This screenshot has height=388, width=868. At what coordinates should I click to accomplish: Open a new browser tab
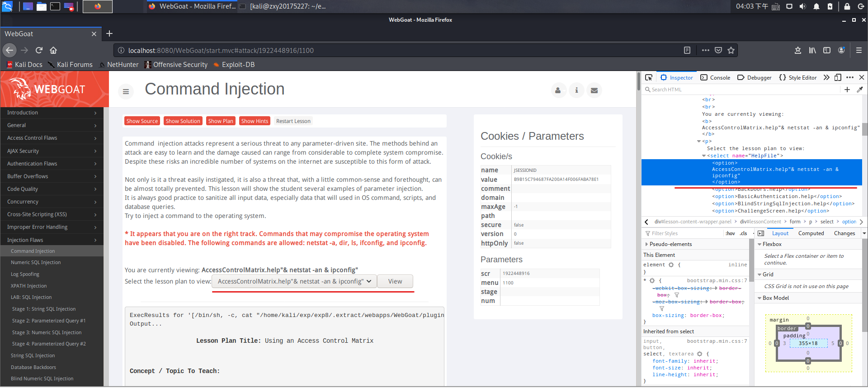click(x=109, y=33)
